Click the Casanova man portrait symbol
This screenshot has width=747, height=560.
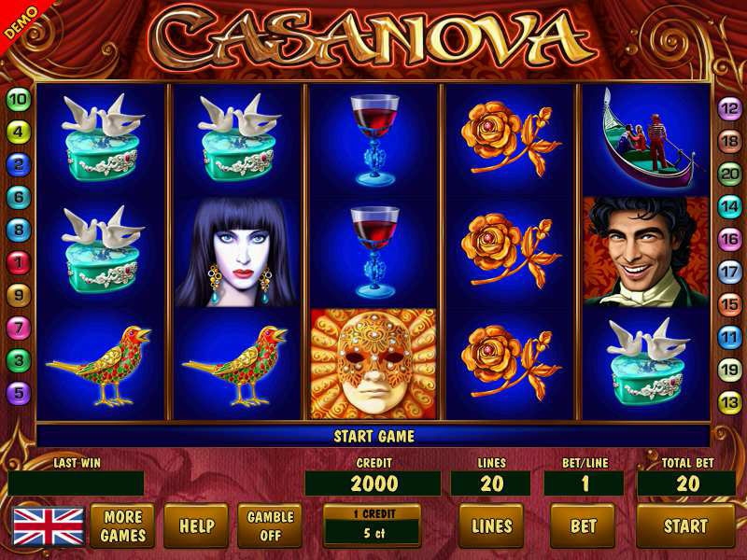click(x=646, y=251)
